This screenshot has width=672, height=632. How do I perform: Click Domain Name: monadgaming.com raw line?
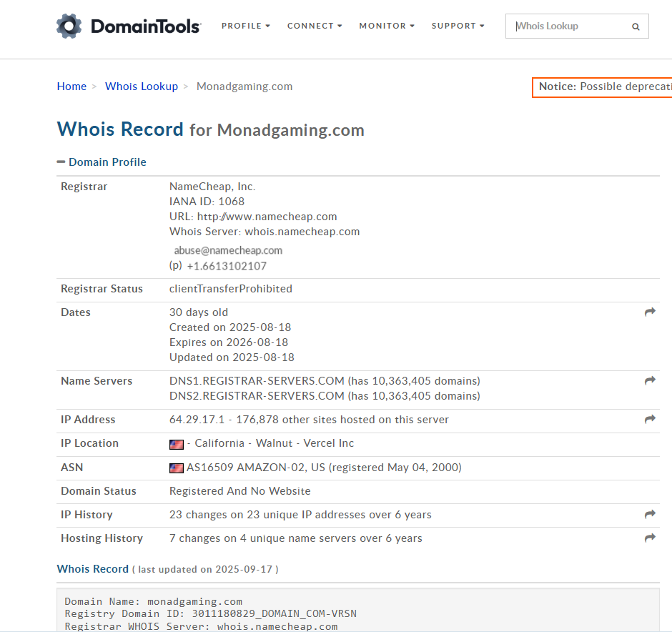pos(154,601)
